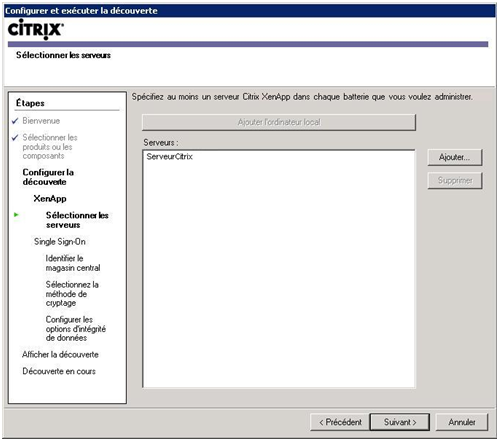The image size is (499, 441).
Task: Click the Afficher la découverte step
Action: 60,354
